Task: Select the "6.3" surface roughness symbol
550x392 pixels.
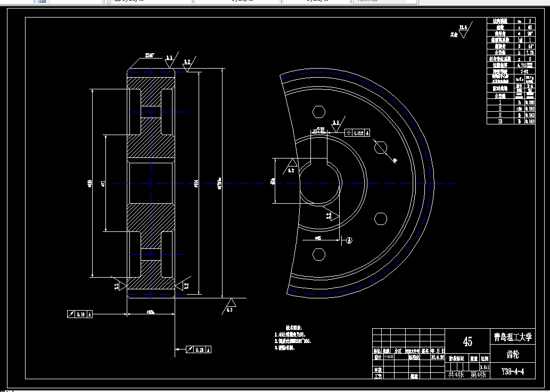Action: click(x=230, y=306)
